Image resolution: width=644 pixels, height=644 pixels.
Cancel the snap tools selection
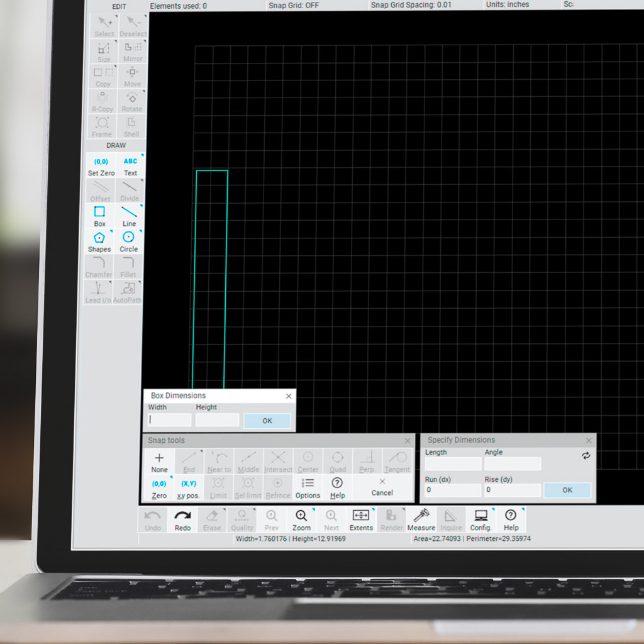(382, 487)
